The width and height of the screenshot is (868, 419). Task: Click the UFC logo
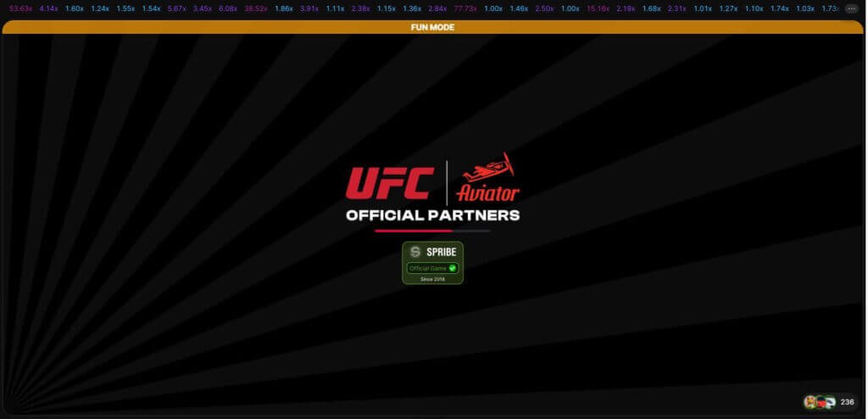[x=392, y=182]
